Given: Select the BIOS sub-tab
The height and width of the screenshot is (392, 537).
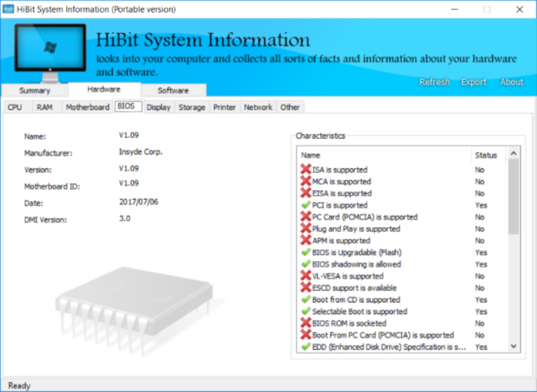Looking at the screenshot, I should tap(128, 107).
